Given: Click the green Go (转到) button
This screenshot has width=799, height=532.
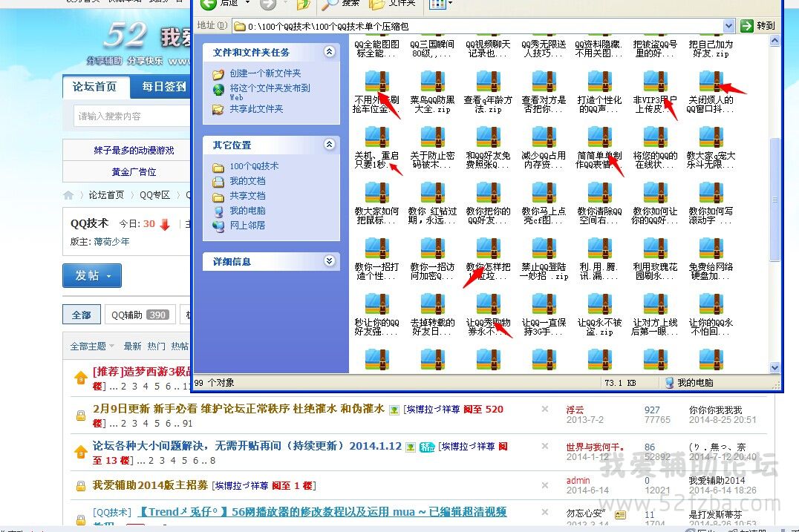Looking at the screenshot, I should [757, 25].
